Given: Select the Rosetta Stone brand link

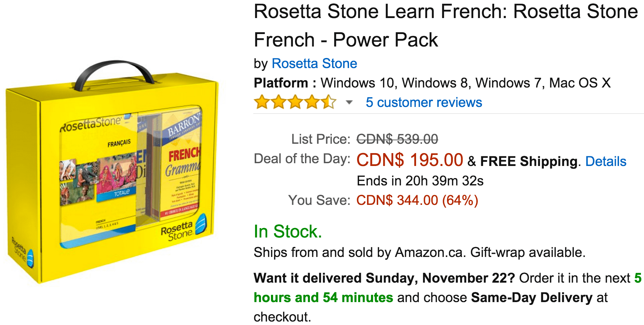Looking at the screenshot, I should pyautogui.click(x=314, y=63).
